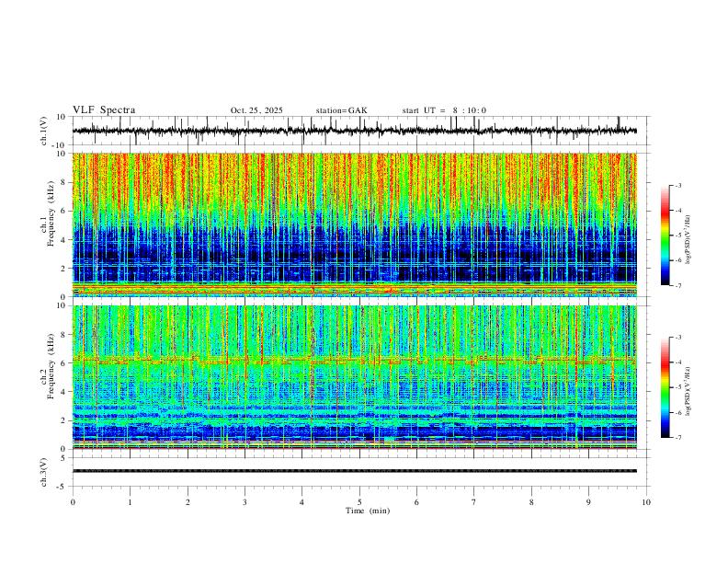728x563 pixels.
Task: Click the "Time (min)" x-axis label
Action: 368,511
